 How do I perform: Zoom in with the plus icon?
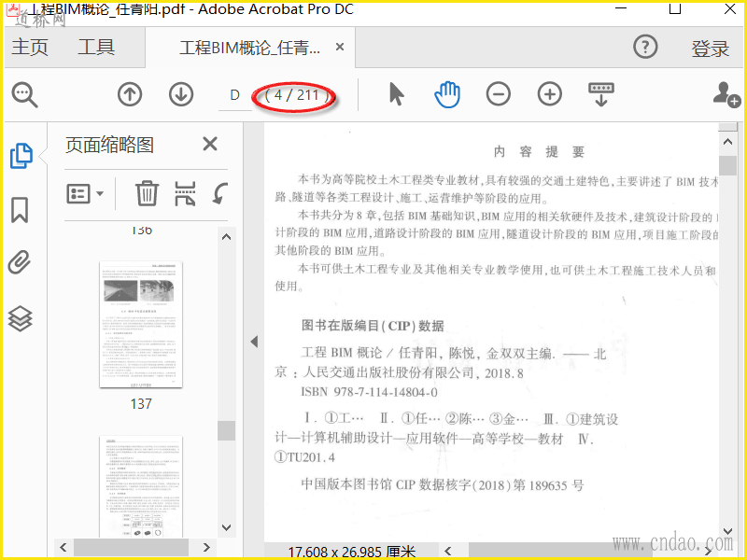(x=550, y=94)
